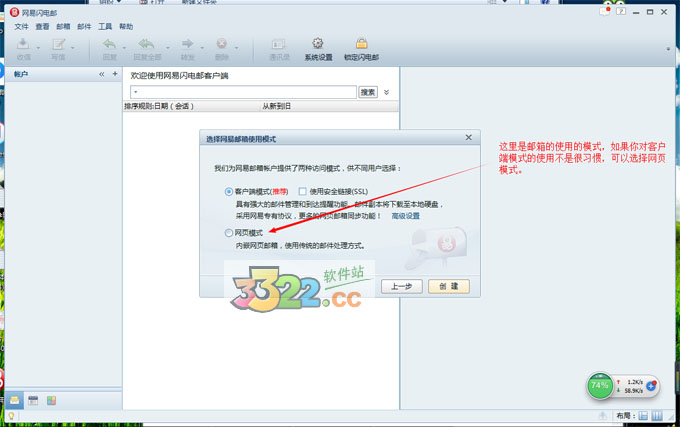Viewport: 680px width, 427px height.
Task: Open the dropdown arrow next to 删除
Action: point(236,48)
